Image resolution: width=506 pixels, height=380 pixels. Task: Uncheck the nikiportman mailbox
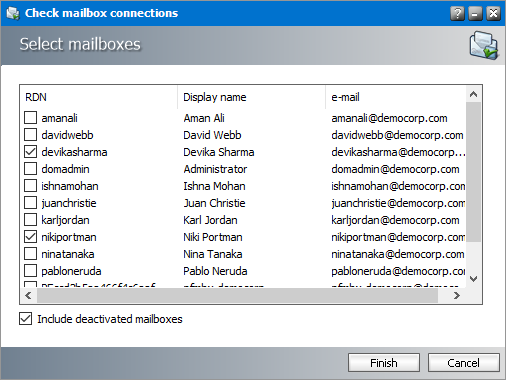click(30, 237)
